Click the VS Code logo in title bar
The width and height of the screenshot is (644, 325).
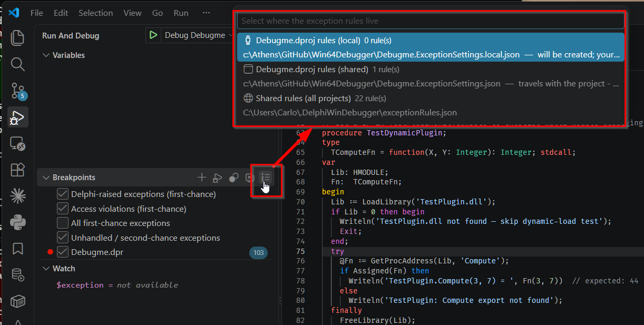click(x=14, y=13)
